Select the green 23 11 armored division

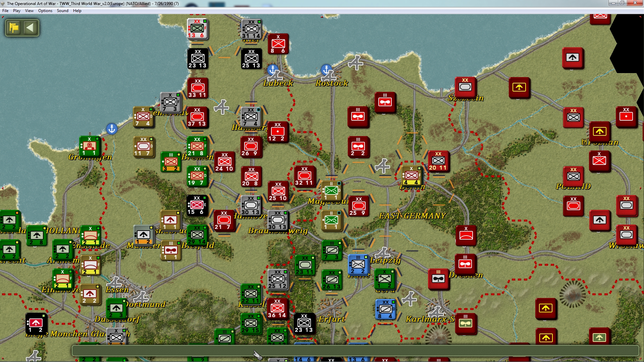click(x=305, y=265)
